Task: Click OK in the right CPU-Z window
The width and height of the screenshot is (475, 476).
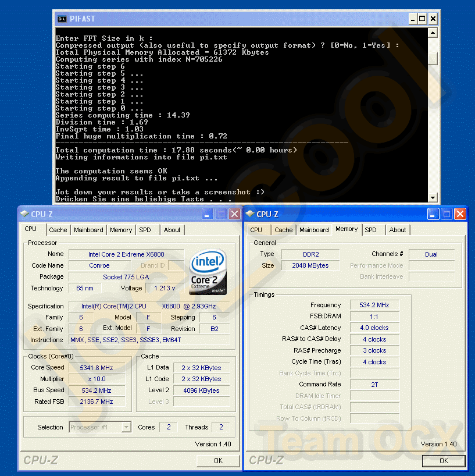Action: coord(444,460)
